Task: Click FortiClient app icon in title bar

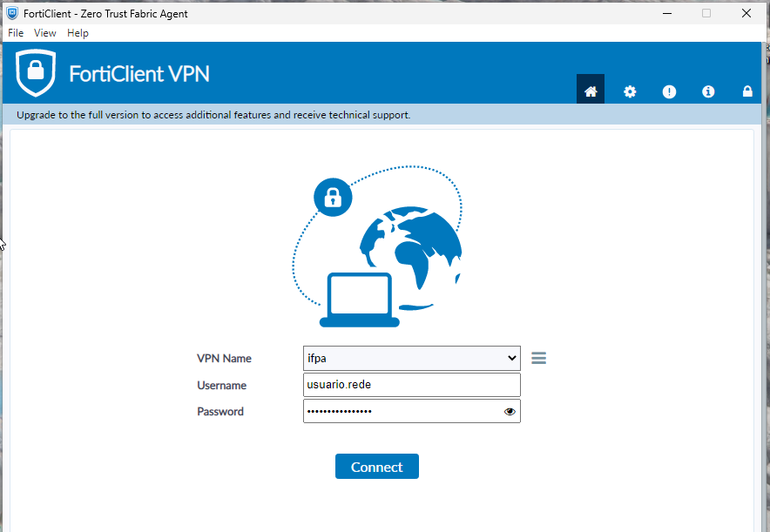Action: 12,13
